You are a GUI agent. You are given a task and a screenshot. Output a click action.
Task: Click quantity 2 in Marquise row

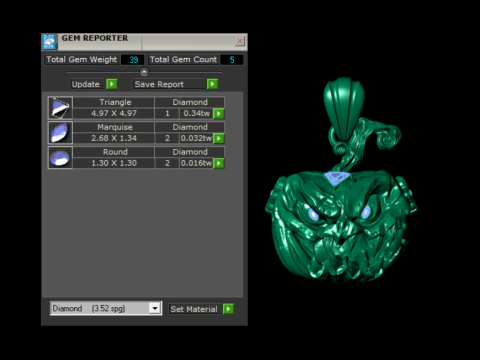click(x=167, y=138)
